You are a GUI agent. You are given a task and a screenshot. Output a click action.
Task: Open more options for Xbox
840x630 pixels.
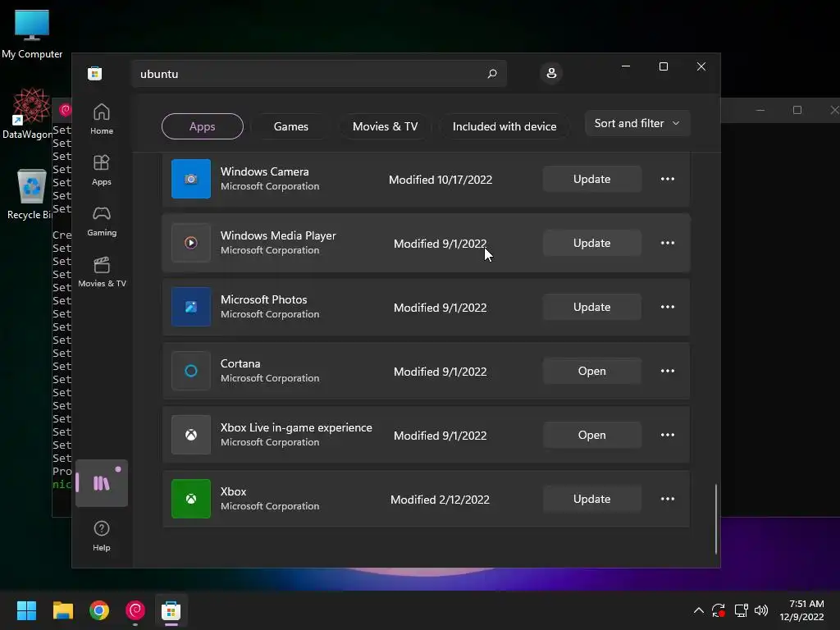click(668, 499)
